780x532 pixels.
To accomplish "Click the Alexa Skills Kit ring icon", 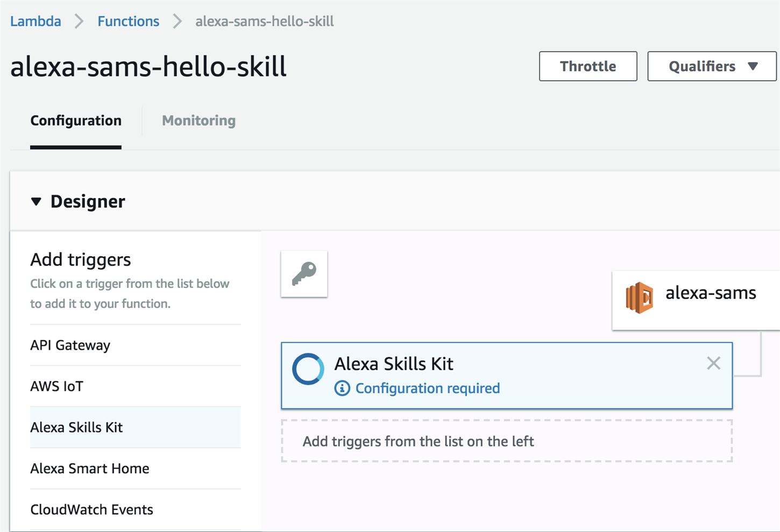I will pyautogui.click(x=308, y=369).
